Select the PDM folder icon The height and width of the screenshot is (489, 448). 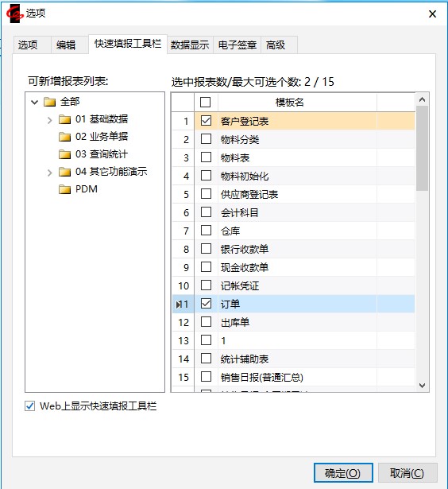64,189
